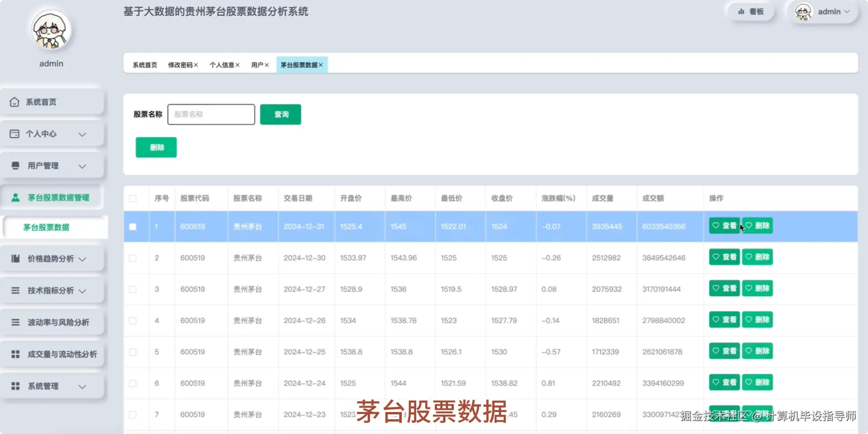Focus the 股票名称 search input
The width and height of the screenshot is (868, 434).
(211, 114)
